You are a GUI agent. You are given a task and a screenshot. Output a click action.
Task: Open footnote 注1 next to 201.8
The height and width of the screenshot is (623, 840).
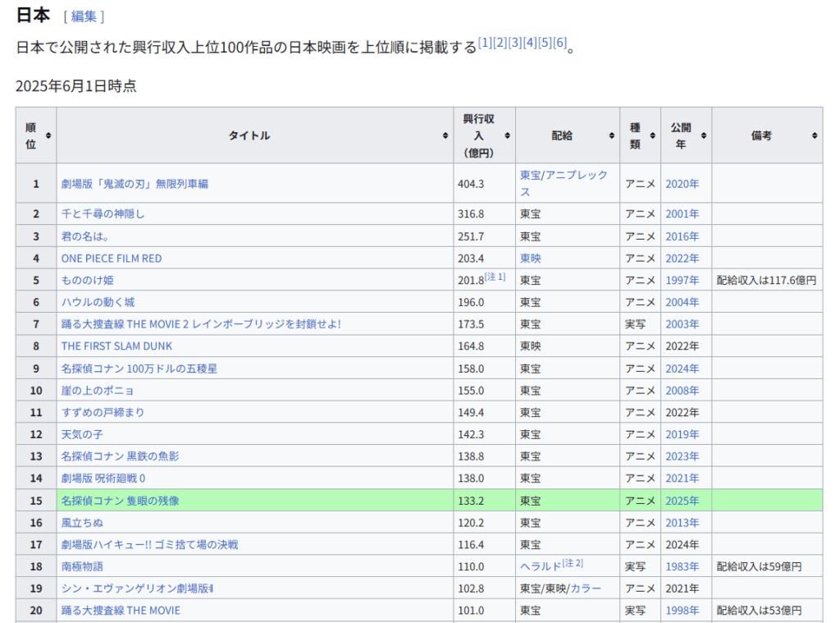point(495,277)
